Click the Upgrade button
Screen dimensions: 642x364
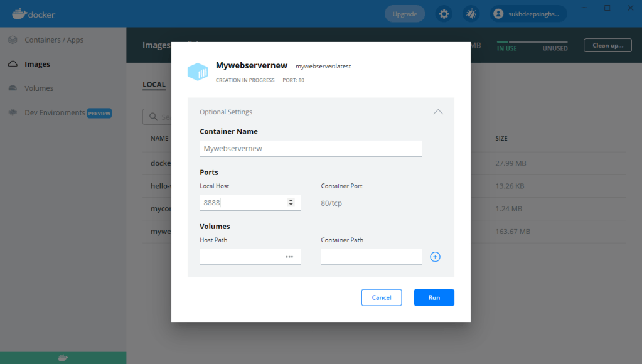point(404,14)
